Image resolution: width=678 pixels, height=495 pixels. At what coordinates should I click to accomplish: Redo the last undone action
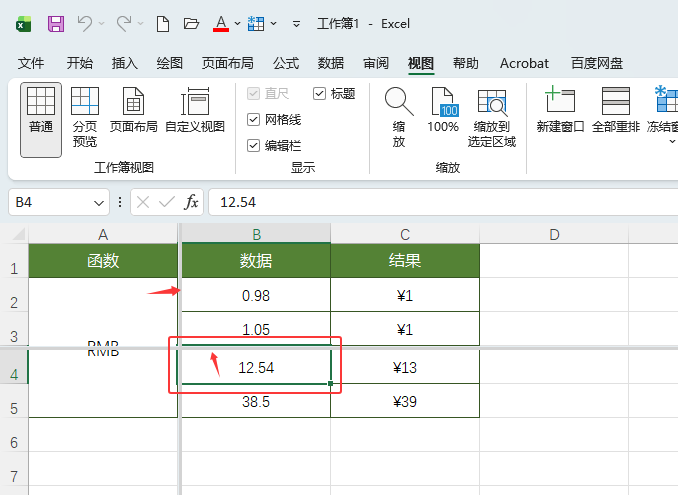click(x=124, y=24)
